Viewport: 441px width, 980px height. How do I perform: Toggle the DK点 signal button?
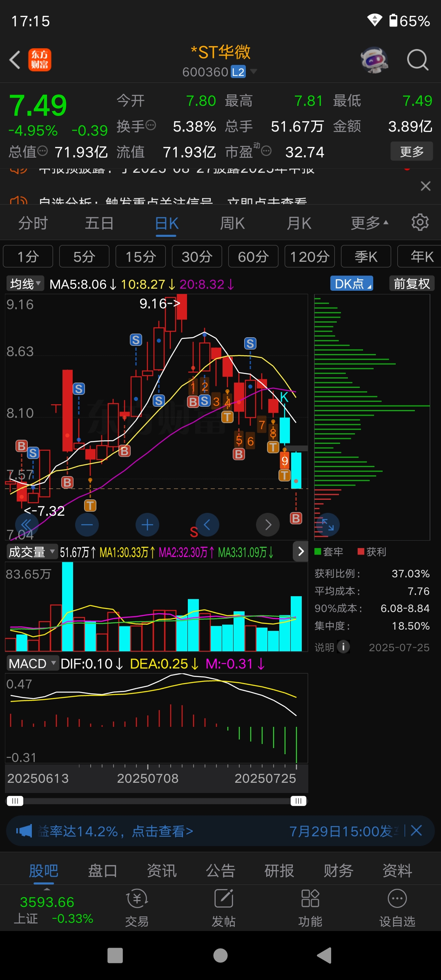click(352, 284)
